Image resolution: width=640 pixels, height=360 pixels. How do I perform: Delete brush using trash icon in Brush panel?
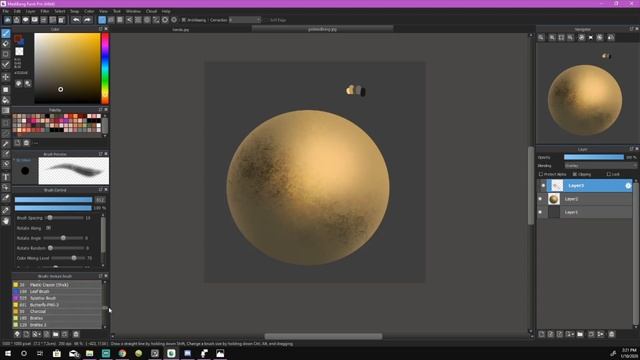point(76,334)
